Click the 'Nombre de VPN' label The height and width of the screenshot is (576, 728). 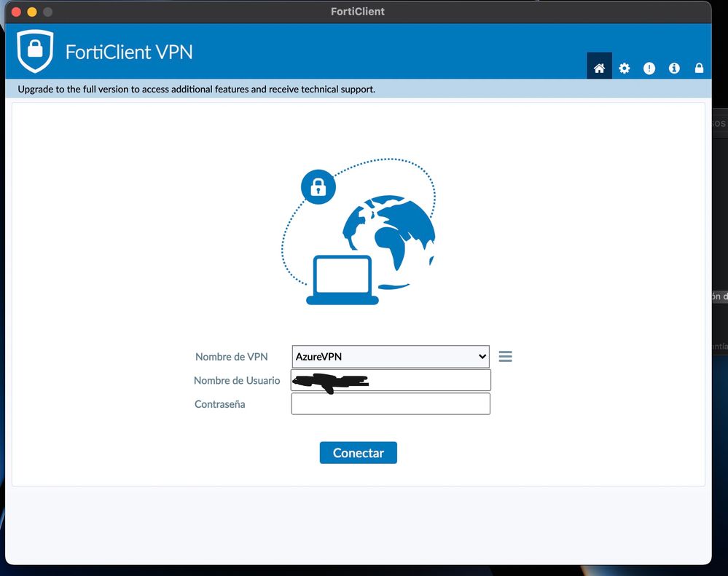(x=231, y=357)
